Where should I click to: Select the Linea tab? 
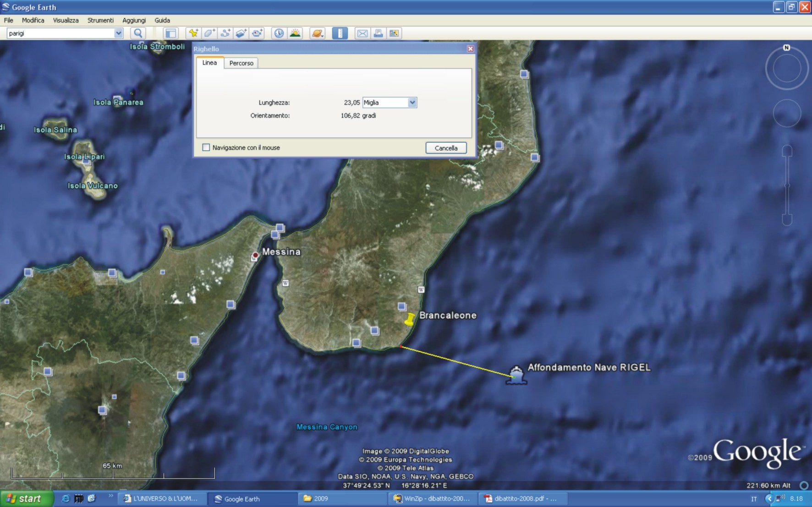coord(210,63)
